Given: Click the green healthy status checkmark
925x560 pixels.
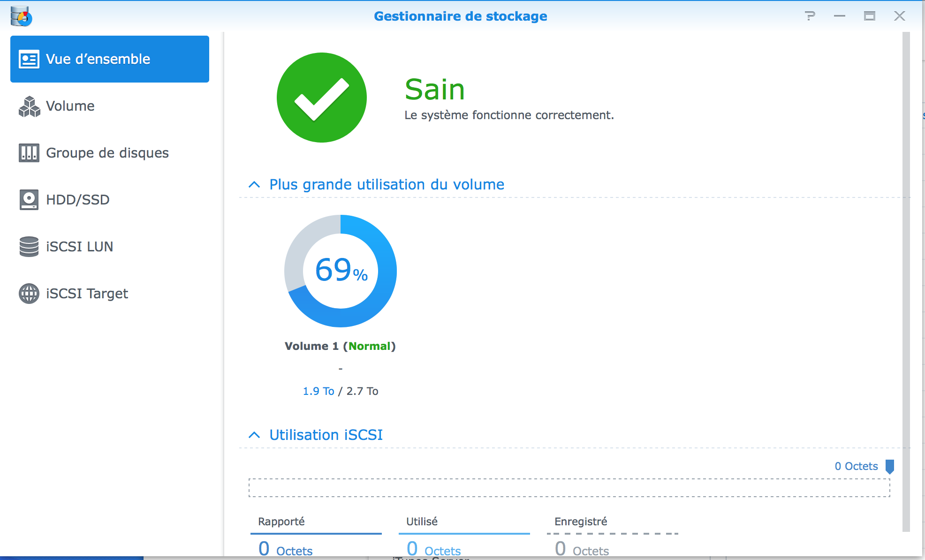Looking at the screenshot, I should pyautogui.click(x=322, y=98).
